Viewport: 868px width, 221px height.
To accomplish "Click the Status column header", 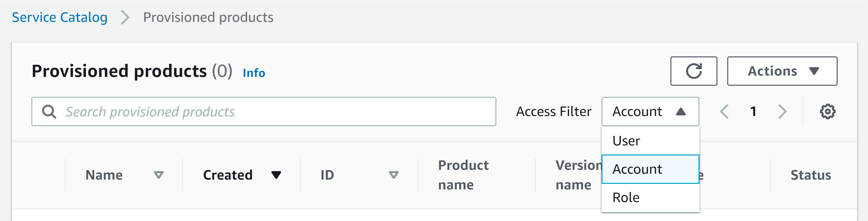I will (811, 175).
